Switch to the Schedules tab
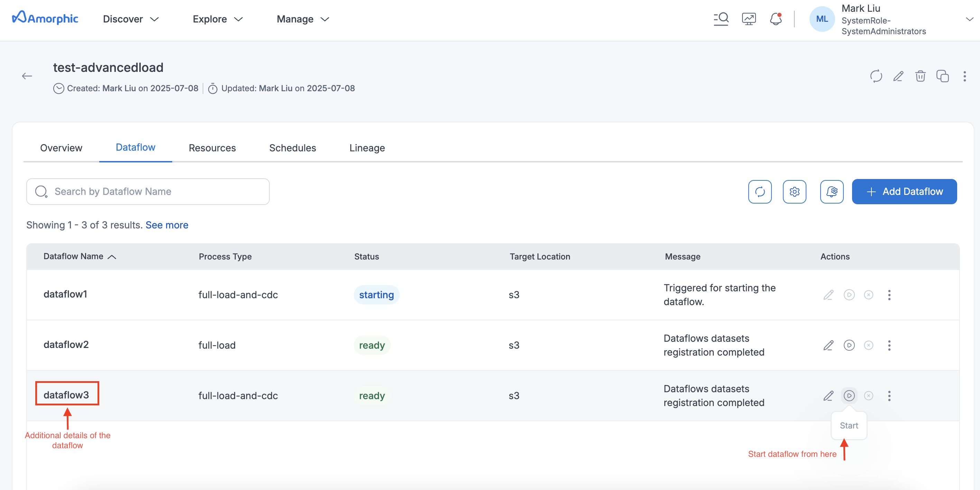The width and height of the screenshot is (980, 490). point(292,148)
